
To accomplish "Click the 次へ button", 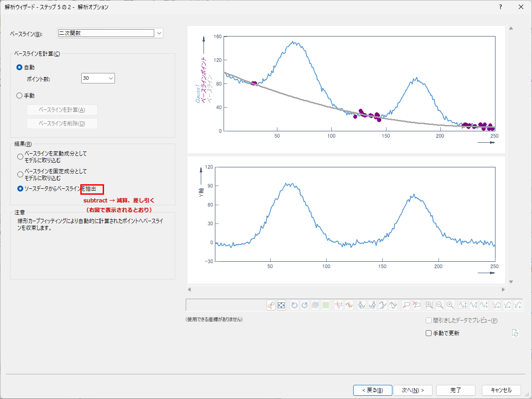I will 412,390.
